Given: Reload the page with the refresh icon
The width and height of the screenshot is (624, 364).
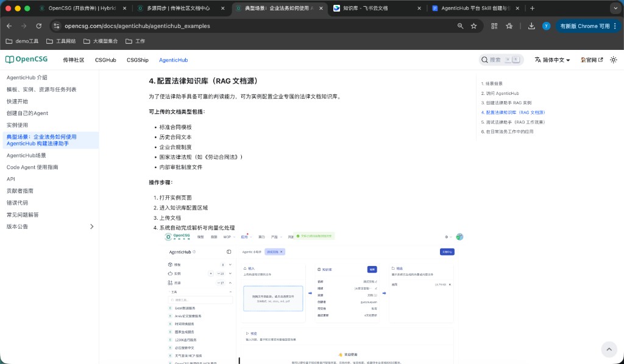Looking at the screenshot, I should pos(39,26).
